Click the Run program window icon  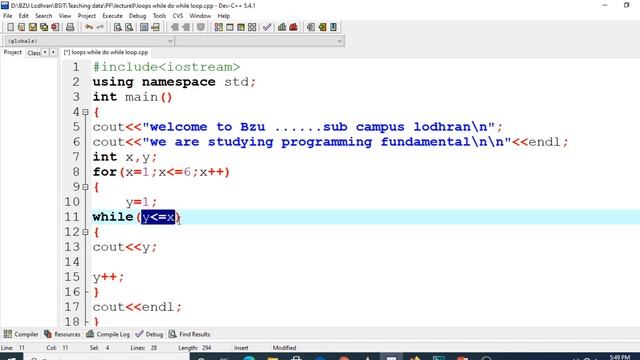(x=230, y=27)
